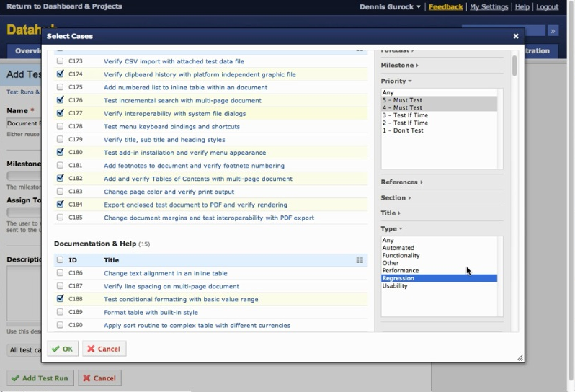
Task: Open the Help link
Action: (x=522, y=7)
